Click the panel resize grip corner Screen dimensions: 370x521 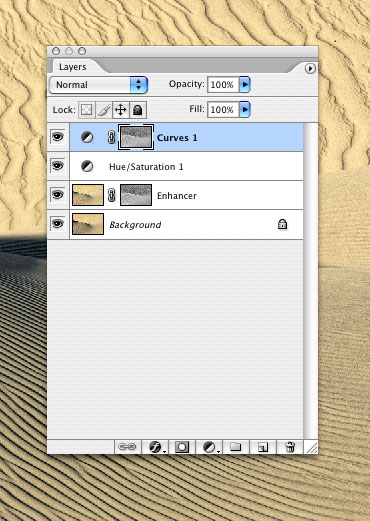pos(311,447)
